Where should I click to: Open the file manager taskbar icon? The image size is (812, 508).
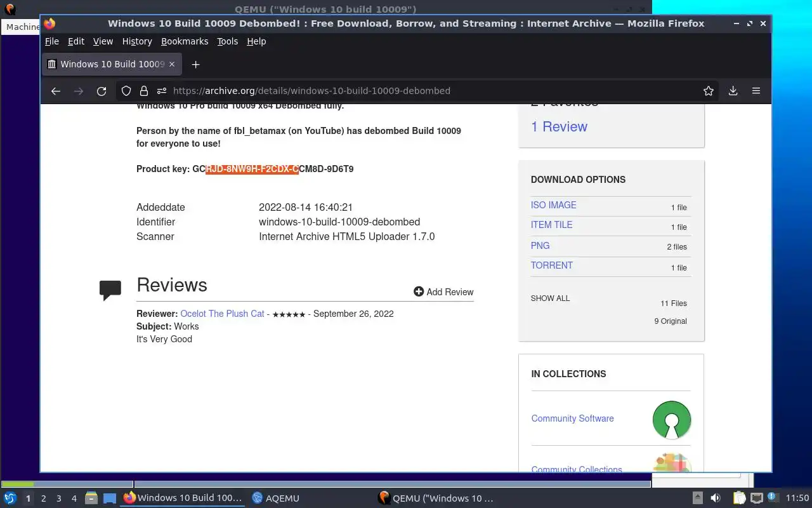click(91, 498)
